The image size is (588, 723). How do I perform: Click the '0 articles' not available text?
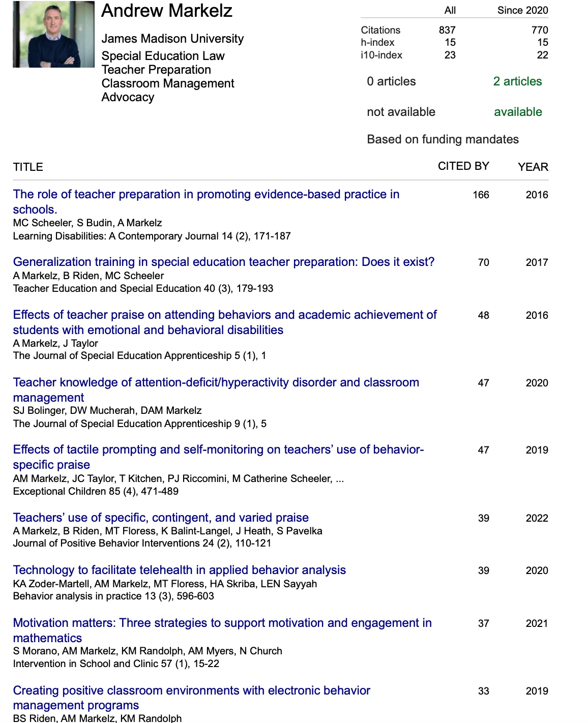click(x=391, y=82)
